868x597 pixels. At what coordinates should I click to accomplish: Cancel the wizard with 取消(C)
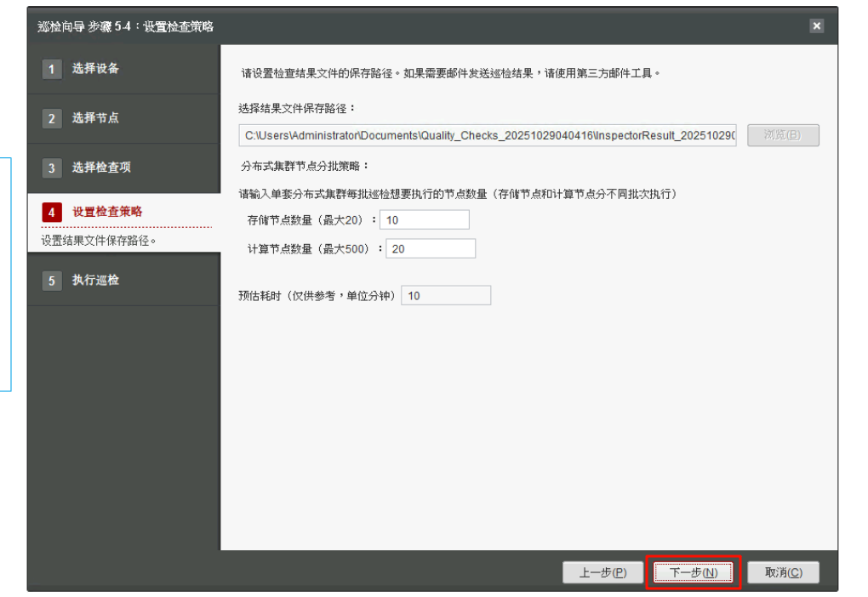tap(783, 572)
